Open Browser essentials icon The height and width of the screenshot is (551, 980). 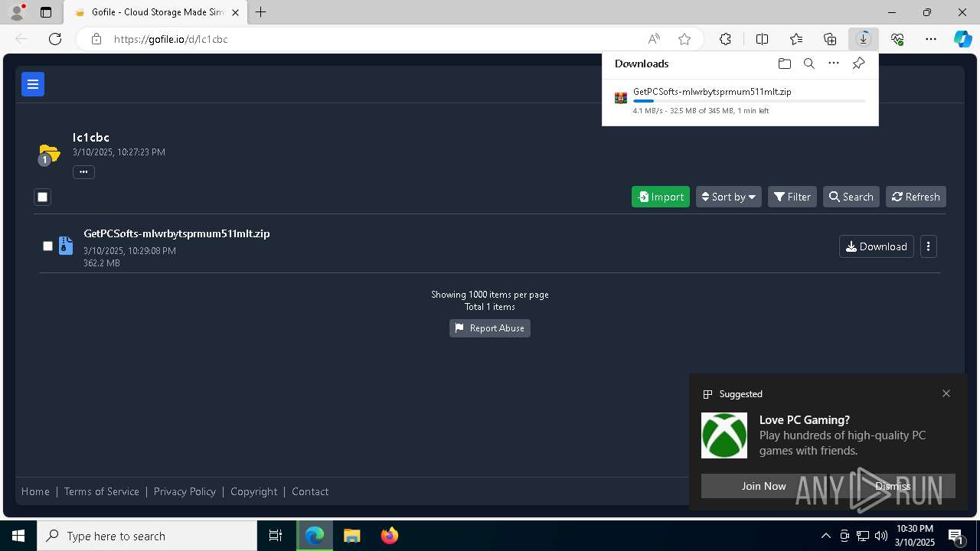[897, 39]
